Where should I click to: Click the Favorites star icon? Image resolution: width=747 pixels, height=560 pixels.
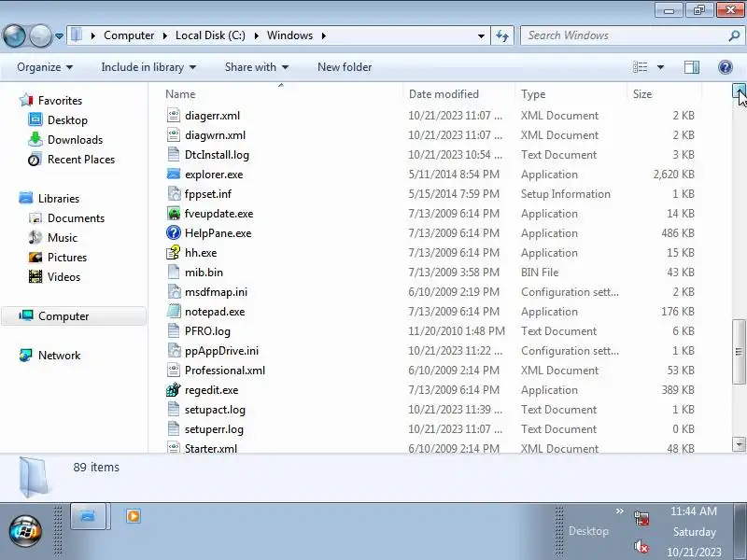[x=26, y=100]
